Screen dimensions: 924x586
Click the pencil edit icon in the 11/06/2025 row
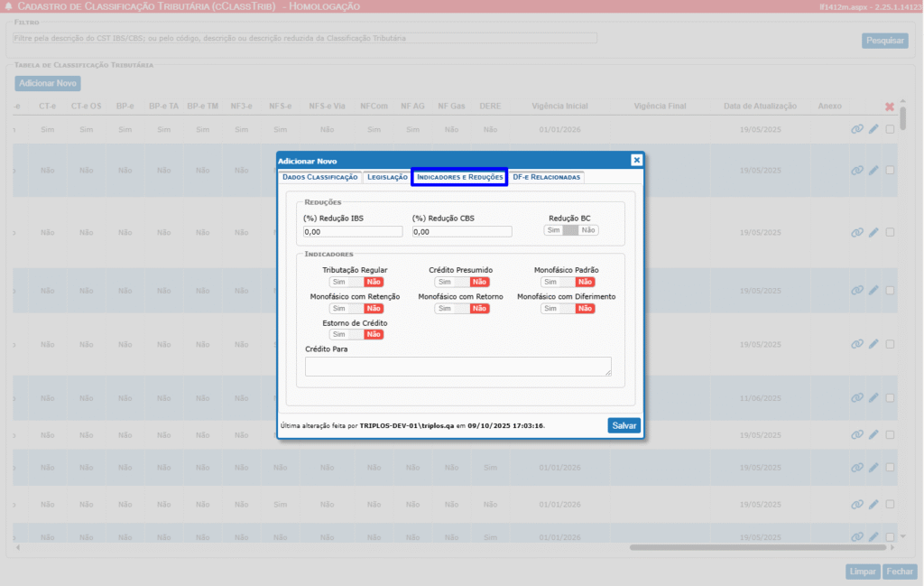click(x=873, y=397)
